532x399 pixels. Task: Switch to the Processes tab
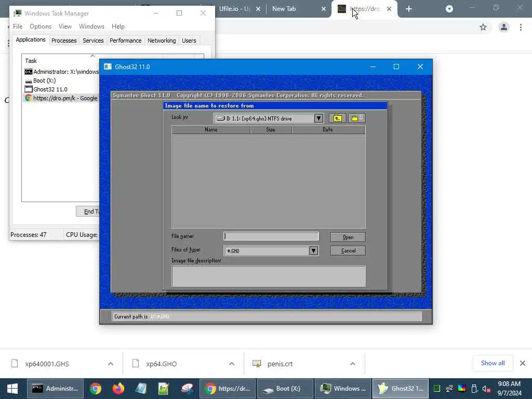pos(64,41)
